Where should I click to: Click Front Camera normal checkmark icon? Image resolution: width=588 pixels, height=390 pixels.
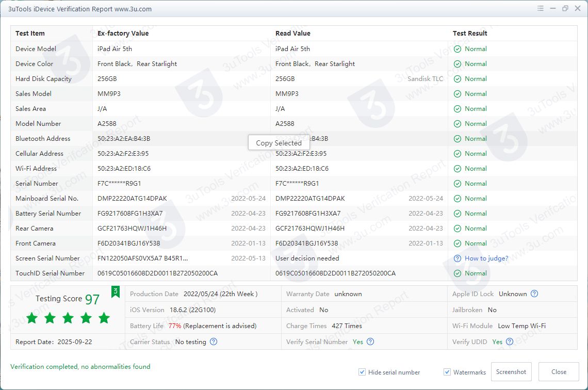click(457, 243)
